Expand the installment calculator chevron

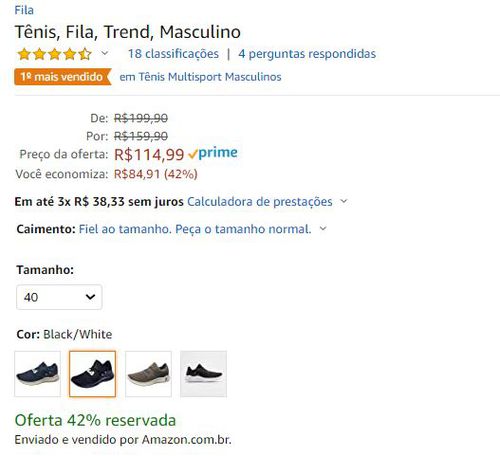click(344, 201)
